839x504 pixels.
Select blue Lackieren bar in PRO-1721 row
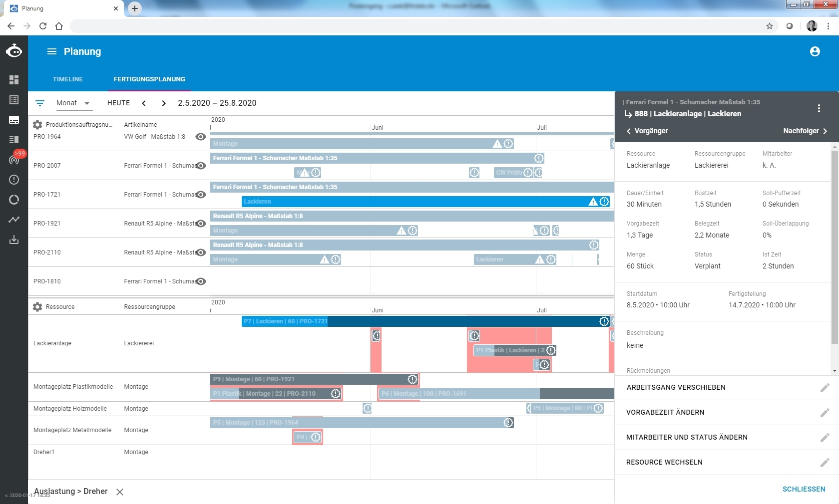point(425,202)
